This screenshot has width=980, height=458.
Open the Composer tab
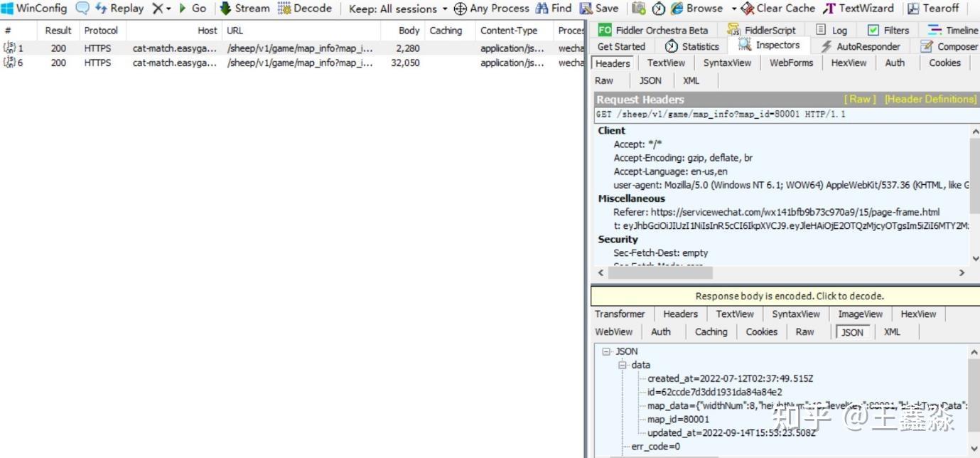pos(949,46)
